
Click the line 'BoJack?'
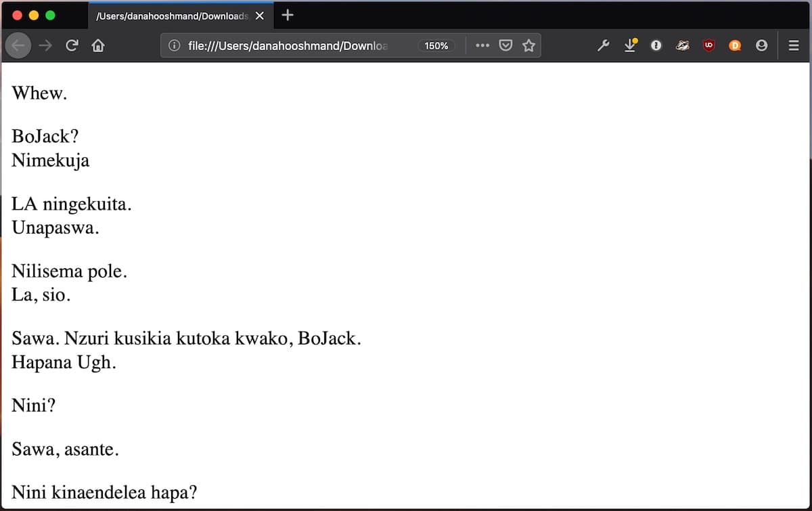45,136
